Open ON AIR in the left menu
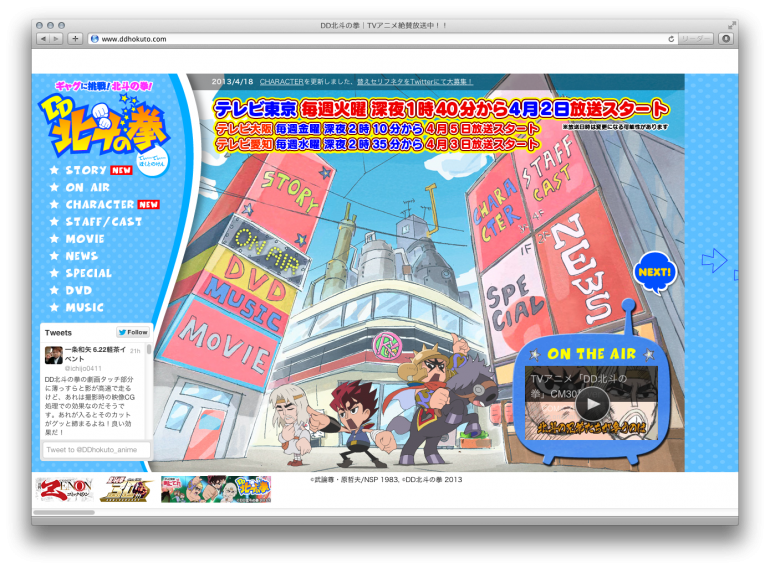Screen dimensions: 770x569 88,187
